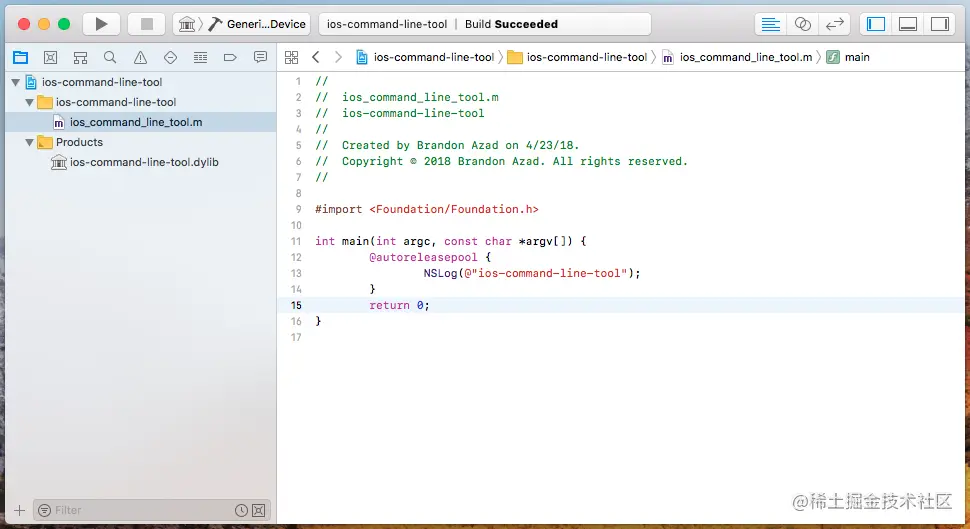Show only recent files clock filter
This screenshot has width=970, height=529.
[241, 510]
